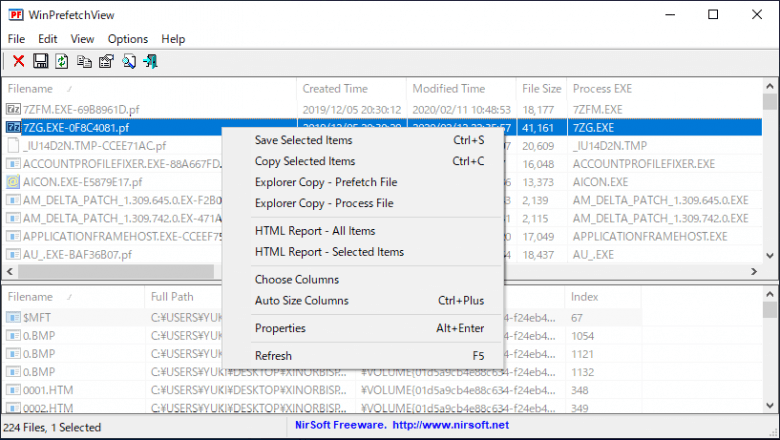Click the red X delete toolbar icon
The height and width of the screenshot is (440, 780).
(x=18, y=61)
